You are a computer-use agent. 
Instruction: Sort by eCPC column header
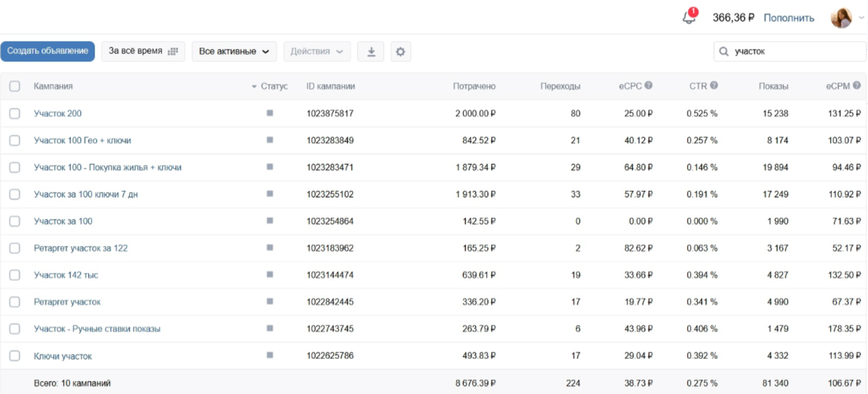[x=630, y=86]
